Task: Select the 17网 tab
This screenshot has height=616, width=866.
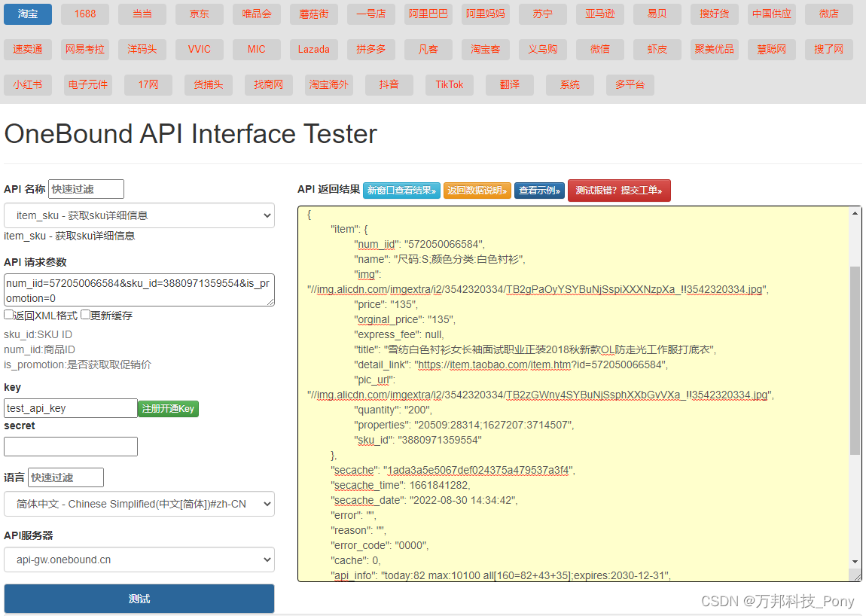Action: (x=148, y=84)
